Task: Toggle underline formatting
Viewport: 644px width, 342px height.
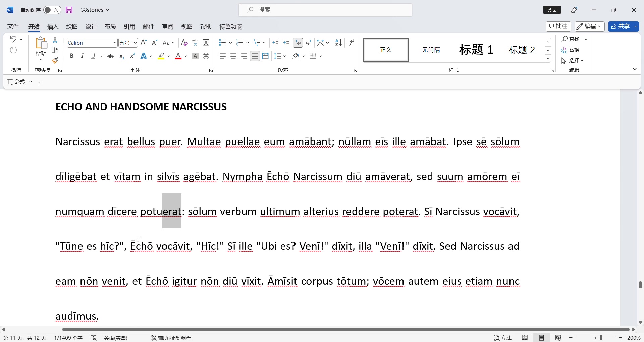Action: point(93,56)
